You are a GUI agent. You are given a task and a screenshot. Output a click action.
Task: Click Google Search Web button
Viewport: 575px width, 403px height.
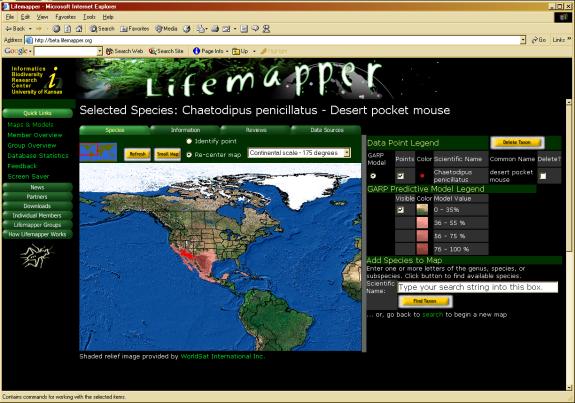(x=124, y=51)
